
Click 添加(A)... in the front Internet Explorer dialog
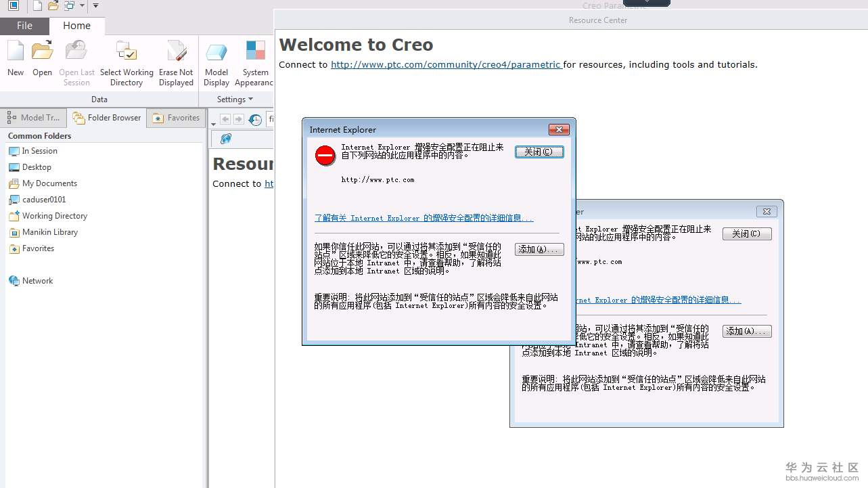539,249
